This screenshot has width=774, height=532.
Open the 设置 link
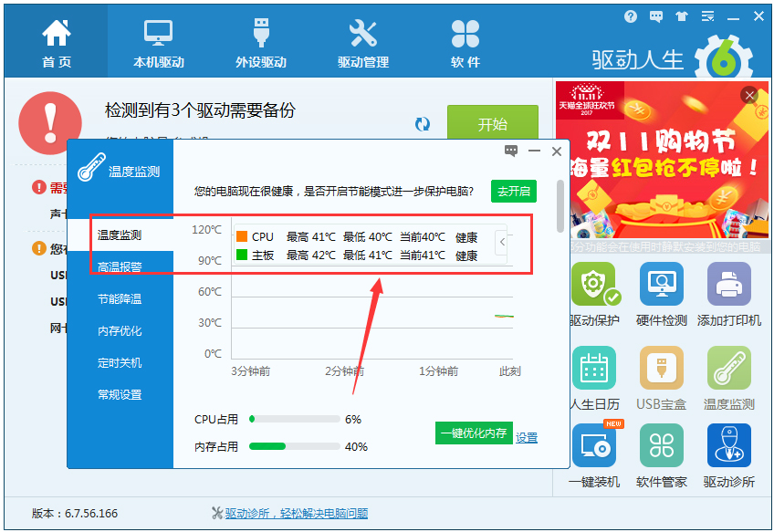tap(527, 438)
